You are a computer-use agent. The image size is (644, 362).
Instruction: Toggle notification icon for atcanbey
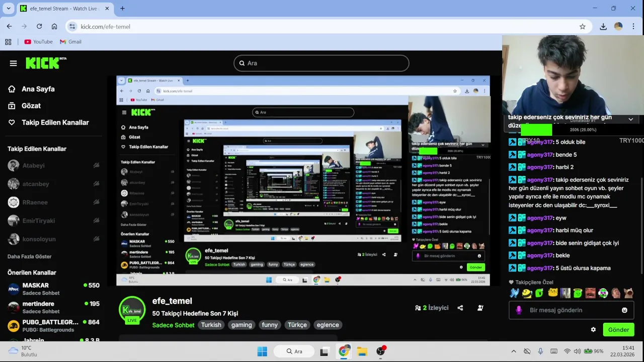pyautogui.click(x=96, y=184)
